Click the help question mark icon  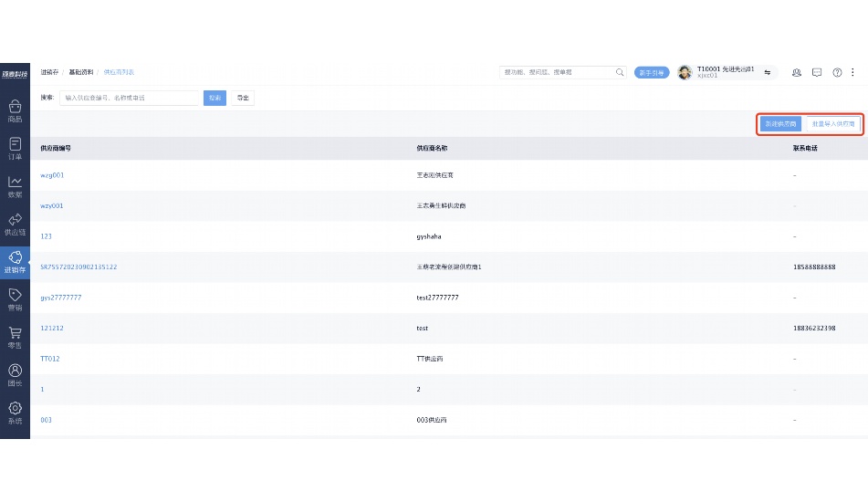point(837,72)
